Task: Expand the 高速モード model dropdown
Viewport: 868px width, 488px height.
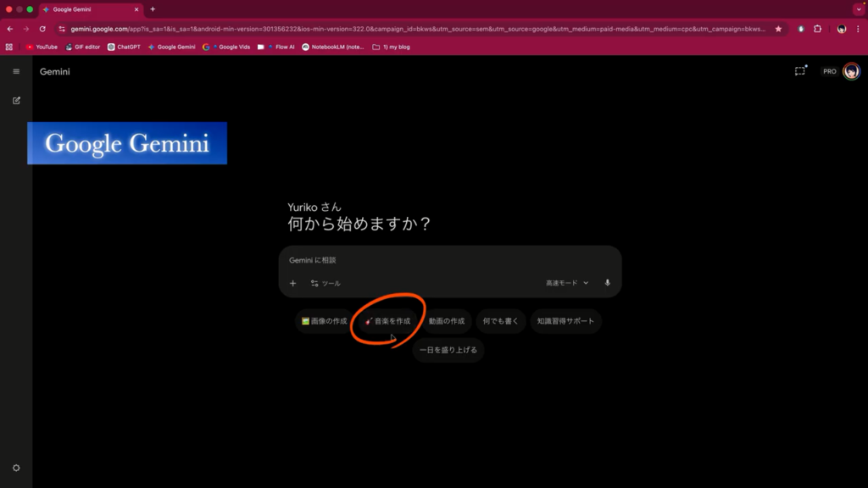Action: click(x=567, y=283)
